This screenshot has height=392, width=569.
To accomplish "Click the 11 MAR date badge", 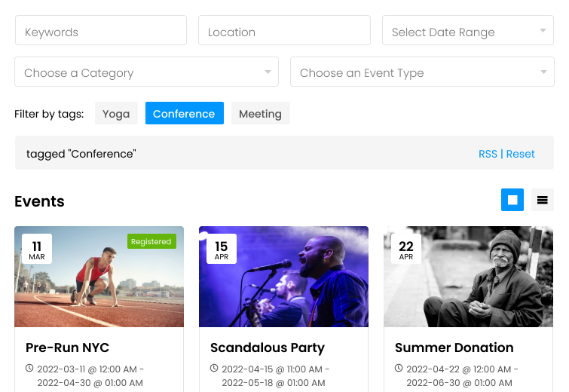I will [37, 249].
